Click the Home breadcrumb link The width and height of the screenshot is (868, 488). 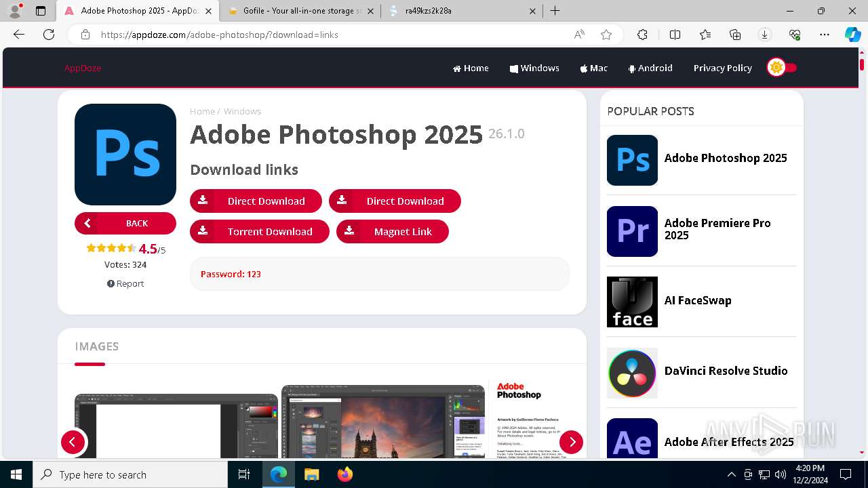point(202,111)
